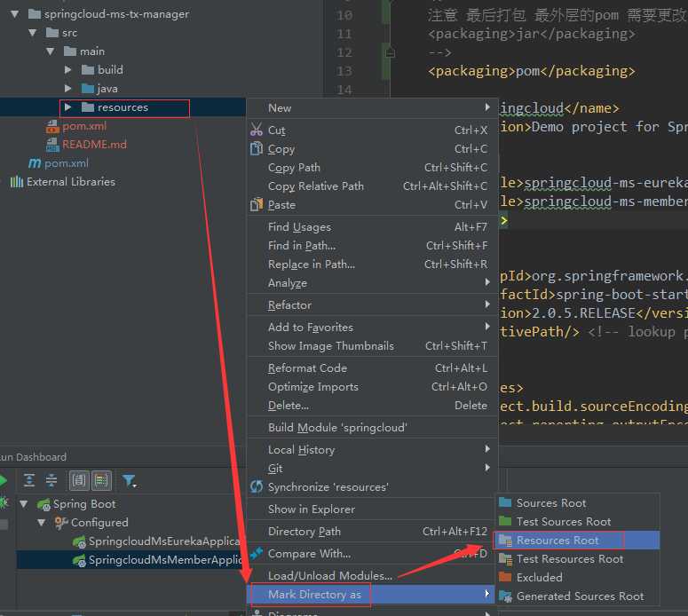Viewport: 688px width, 616px height.
Task: Click the Collapse All icon in Run Dashboard
Action: coord(51,480)
